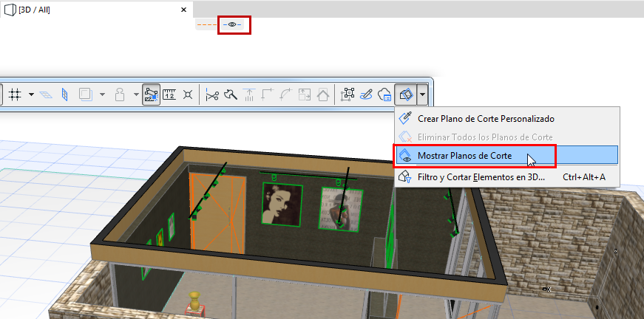Select the Measure ruler tool
Viewport: 644px width, 319px height.
169,95
